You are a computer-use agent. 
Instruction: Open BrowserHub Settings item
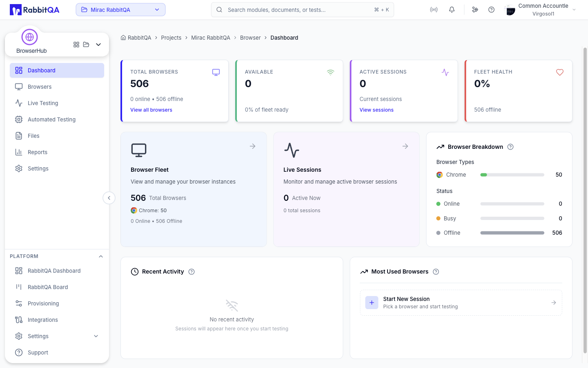(x=57, y=168)
